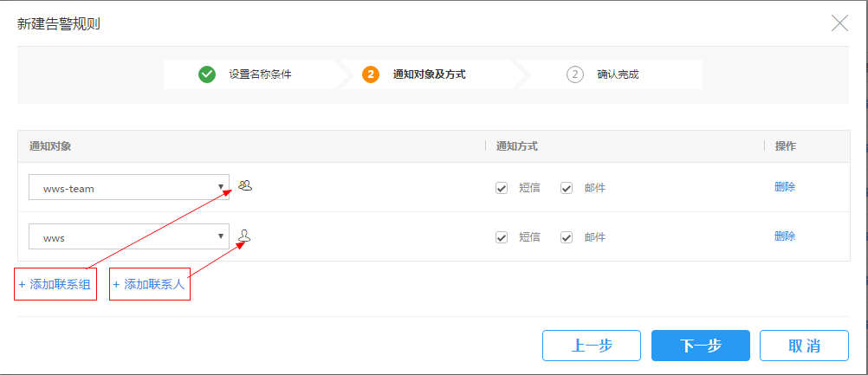Toggle 短信 checkbox in wws row
The height and width of the screenshot is (375, 868).
coord(502,237)
